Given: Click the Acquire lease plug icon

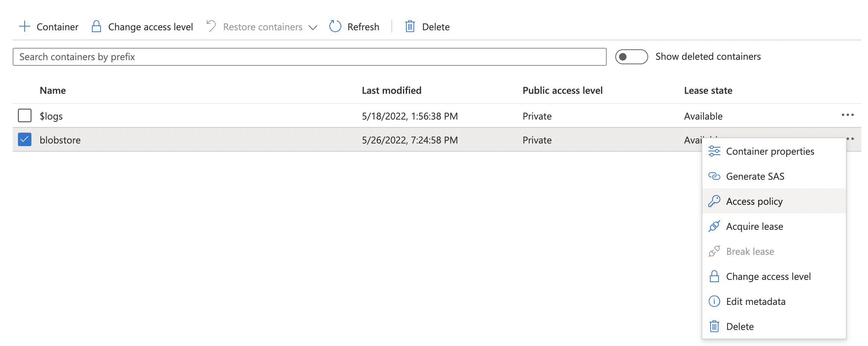Looking at the screenshot, I should click(x=714, y=226).
